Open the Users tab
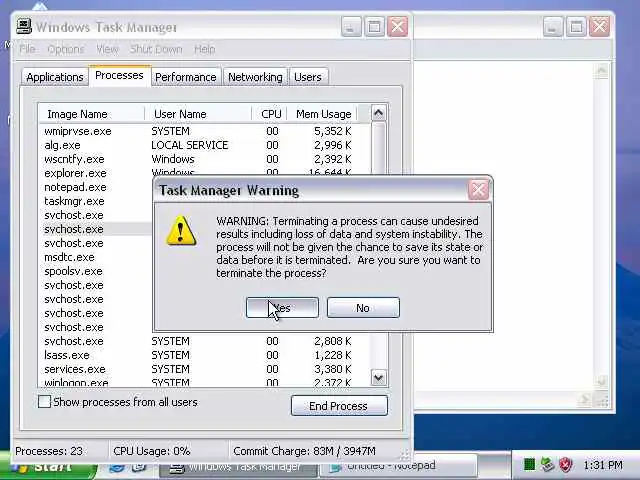This screenshot has height=480, width=640. (x=308, y=77)
